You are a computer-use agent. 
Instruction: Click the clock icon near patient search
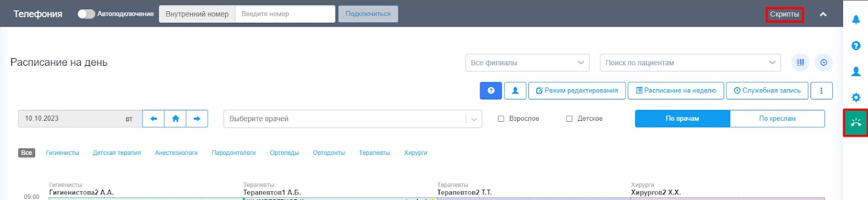[x=824, y=62]
